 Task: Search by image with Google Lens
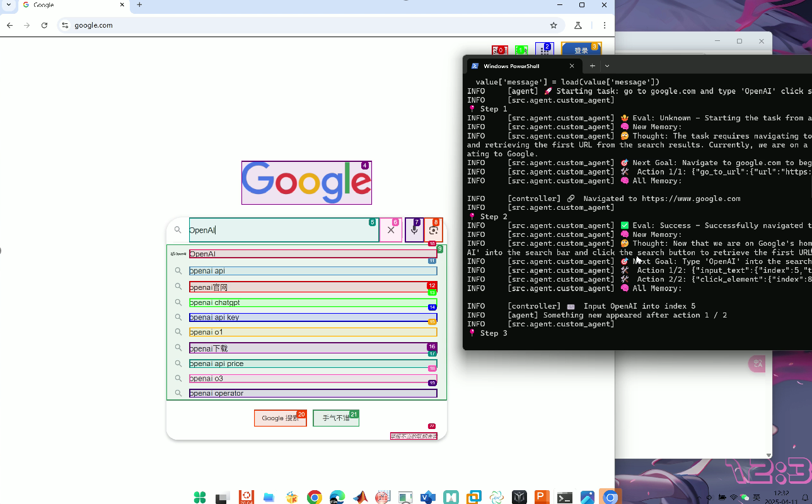434,231
